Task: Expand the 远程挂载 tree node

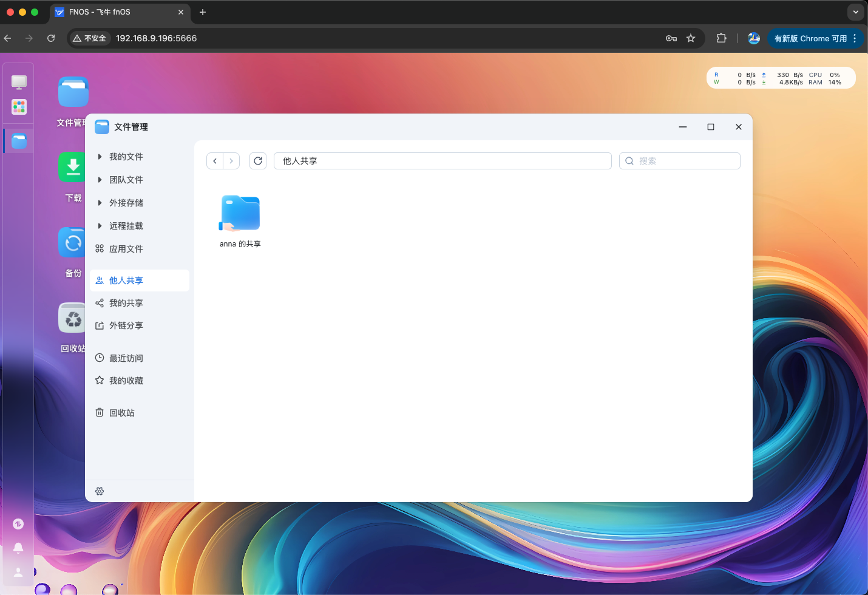Action: (x=100, y=226)
